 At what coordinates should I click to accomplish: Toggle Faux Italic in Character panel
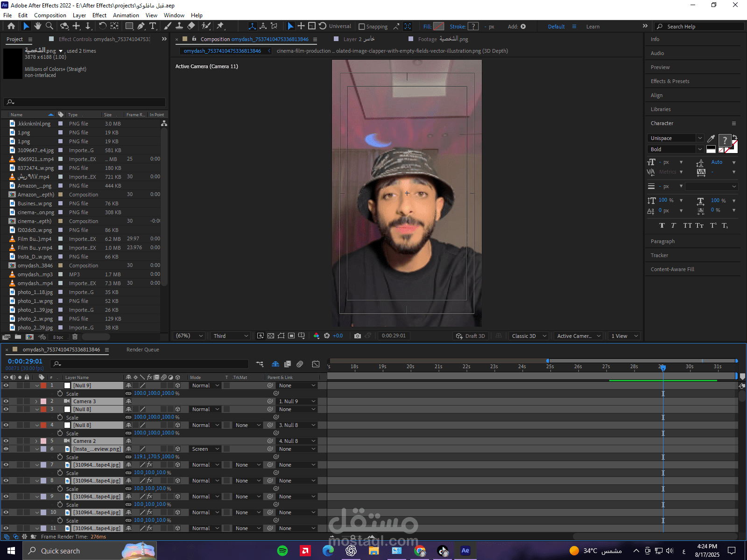(673, 225)
